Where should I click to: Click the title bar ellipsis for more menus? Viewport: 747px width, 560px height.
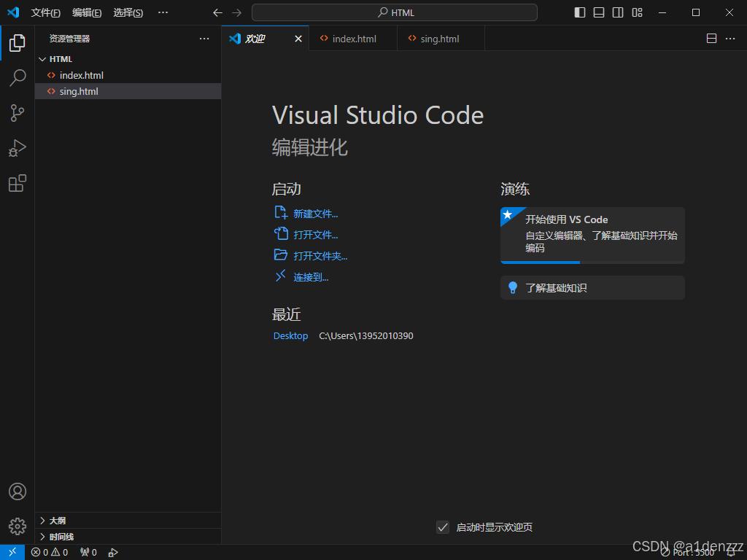point(163,12)
